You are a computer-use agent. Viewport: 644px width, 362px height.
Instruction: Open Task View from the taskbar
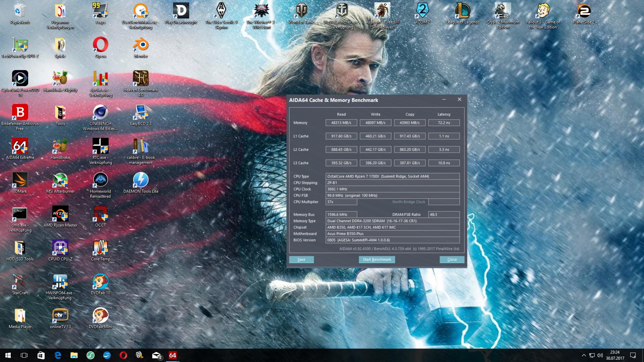[x=24, y=355]
